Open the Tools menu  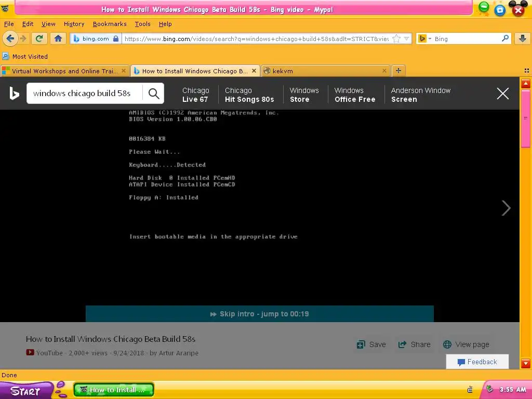[x=142, y=24]
